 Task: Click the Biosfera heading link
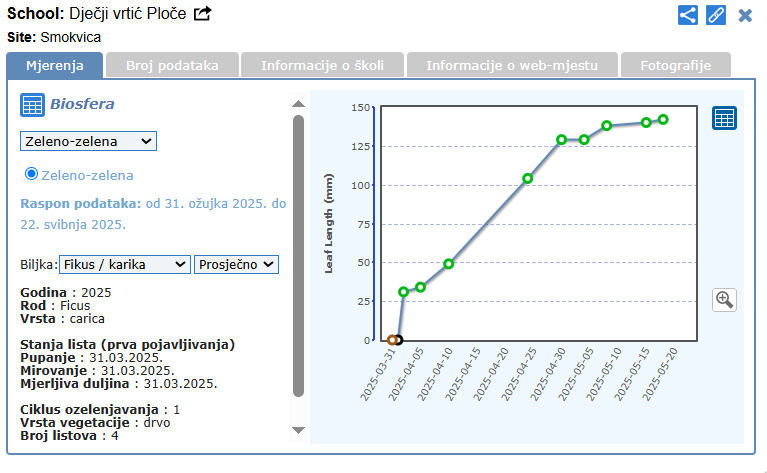tap(82, 103)
